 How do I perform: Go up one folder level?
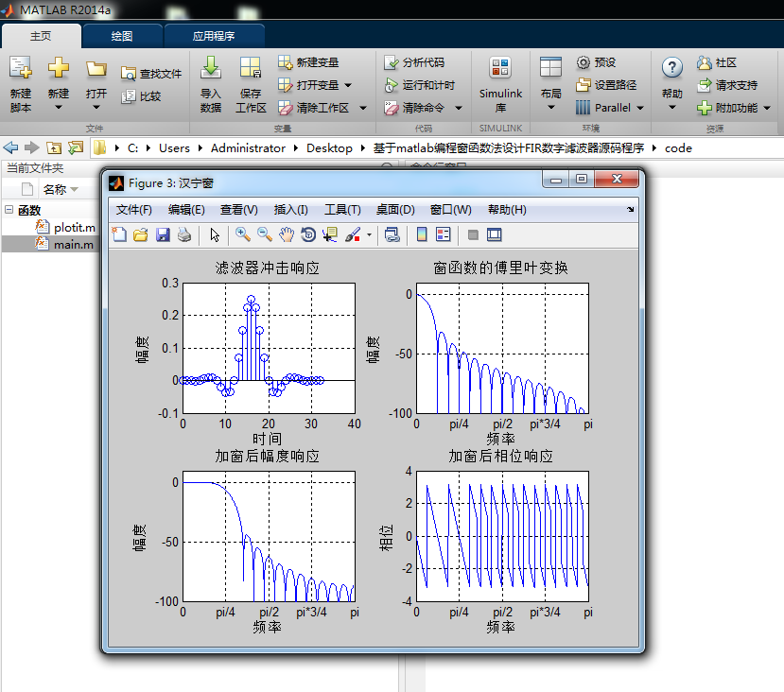coord(54,147)
